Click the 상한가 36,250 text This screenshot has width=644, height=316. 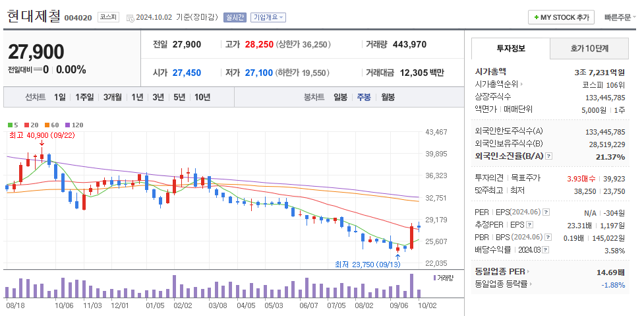303,44
